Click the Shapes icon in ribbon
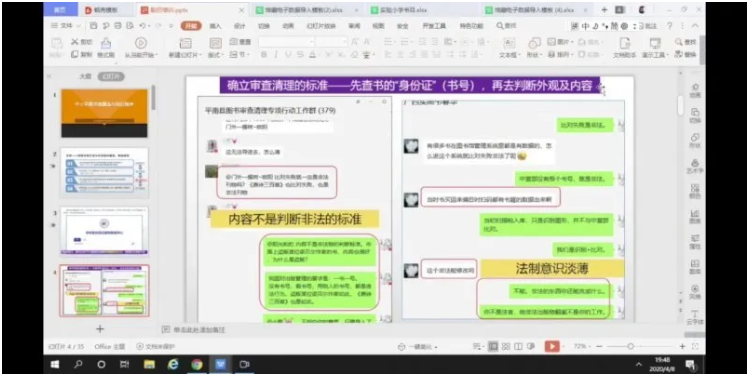The height and width of the screenshot is (376, 749). [534, 43]
